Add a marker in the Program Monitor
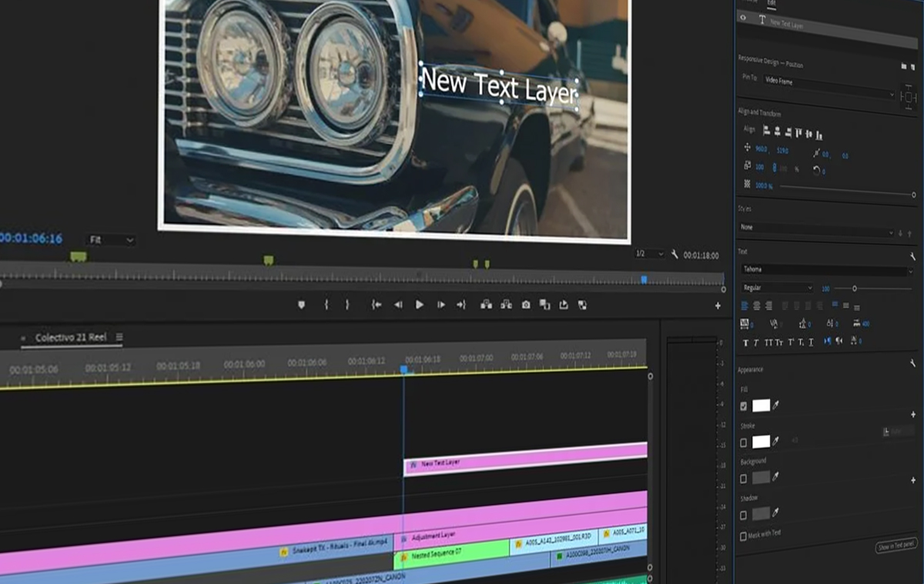The image size is (924, 584). click(301, 305)
